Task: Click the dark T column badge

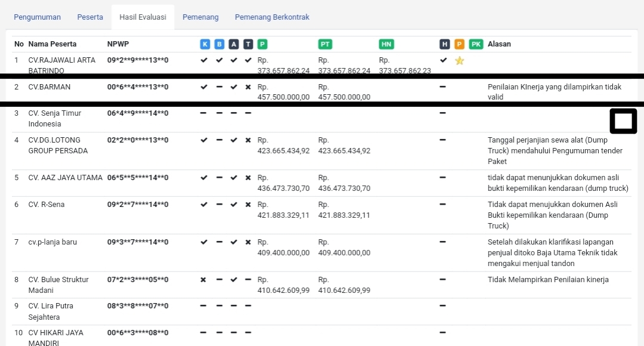Action: pyautogui.click(x=248, y=44)
